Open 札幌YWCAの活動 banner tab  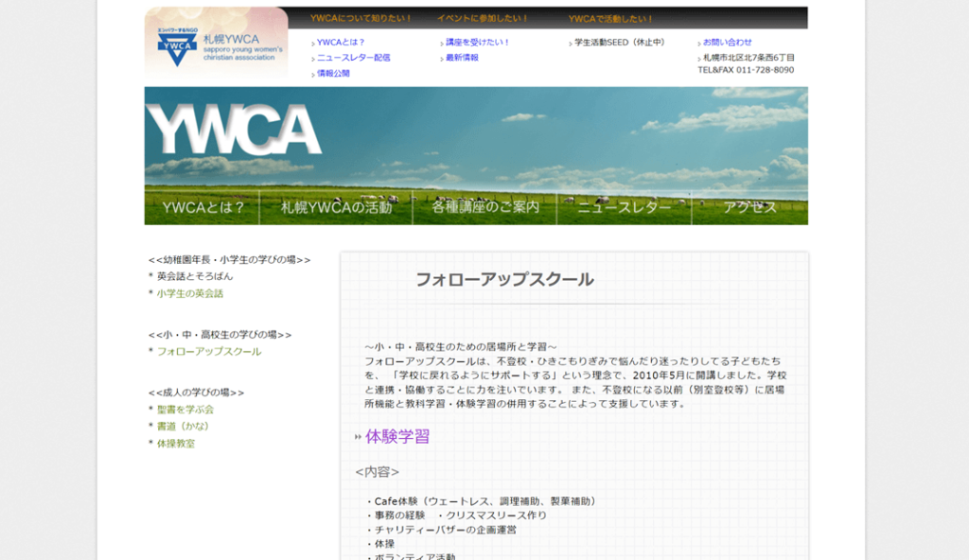(336, 207)
